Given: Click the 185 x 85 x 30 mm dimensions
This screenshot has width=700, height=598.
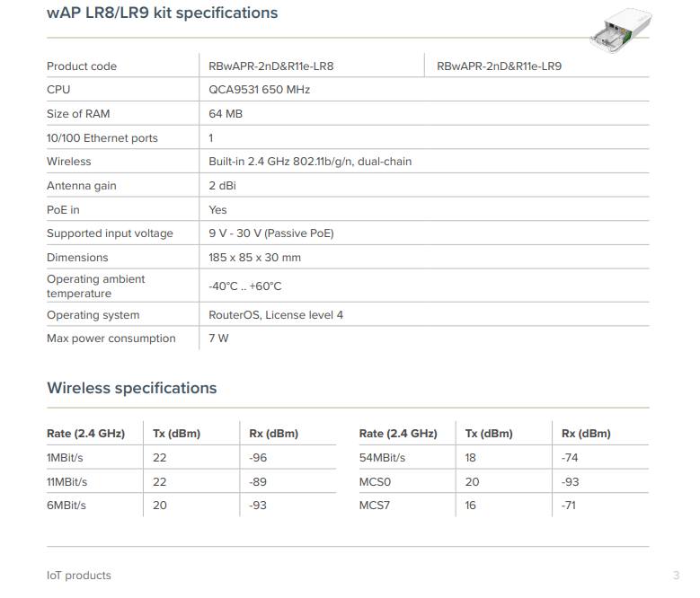Looking at the screenshot, I should click(254, 258).
